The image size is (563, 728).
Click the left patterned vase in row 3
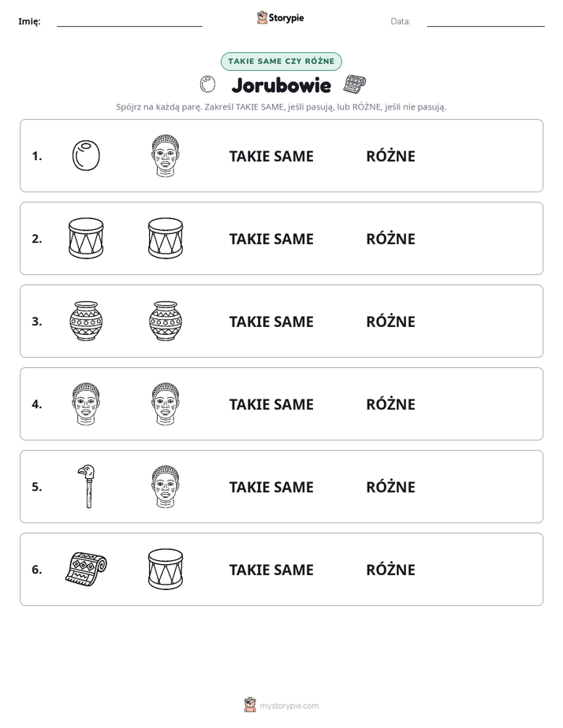coord(86,321)
